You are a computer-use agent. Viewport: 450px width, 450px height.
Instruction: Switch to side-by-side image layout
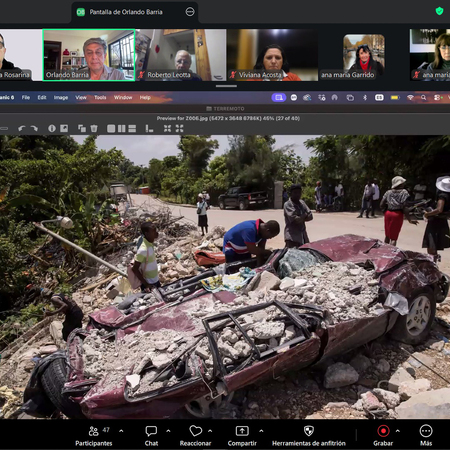pos(122,128)
